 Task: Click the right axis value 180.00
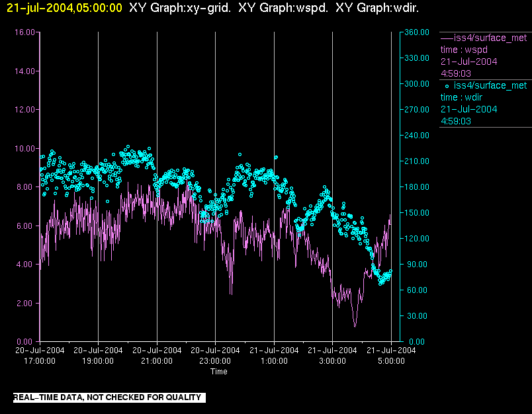pos(417,186)
